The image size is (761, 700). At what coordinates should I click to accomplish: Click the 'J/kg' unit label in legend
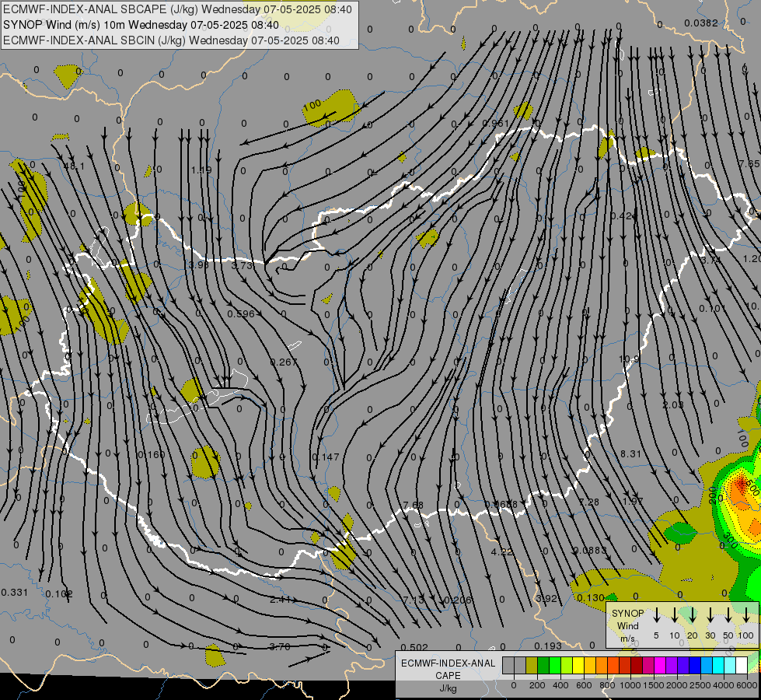pyautogui.click(x=448, y=688)
